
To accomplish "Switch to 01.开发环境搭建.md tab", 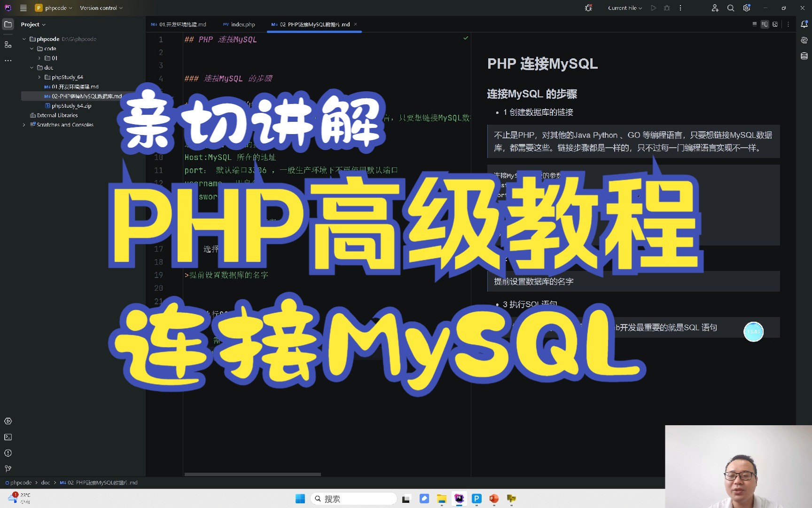I will tap(179, 24).
